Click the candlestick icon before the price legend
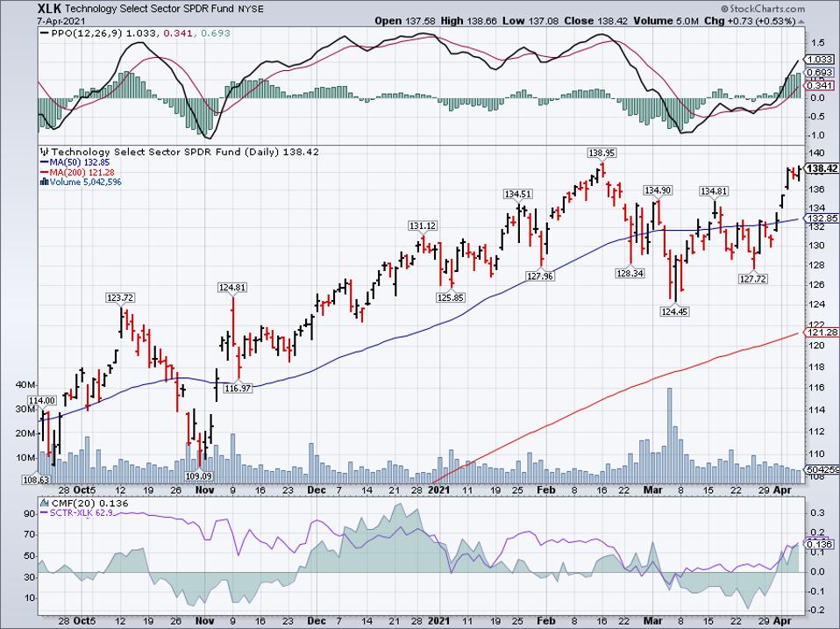 (x=44, y=152)
